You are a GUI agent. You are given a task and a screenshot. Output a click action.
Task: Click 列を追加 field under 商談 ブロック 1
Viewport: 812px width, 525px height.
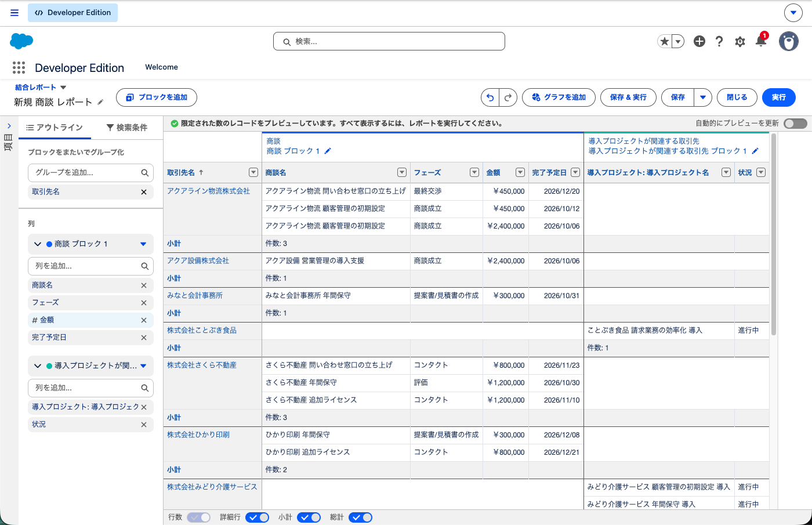[90, 266]
